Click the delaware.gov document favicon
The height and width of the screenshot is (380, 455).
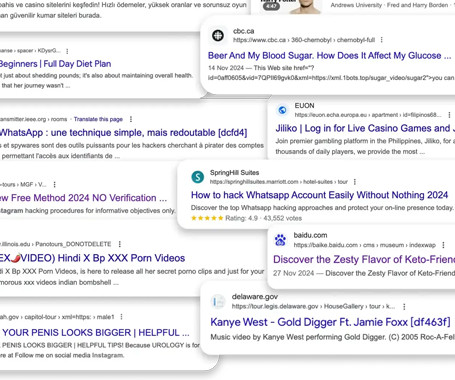[x=218, y=301]
